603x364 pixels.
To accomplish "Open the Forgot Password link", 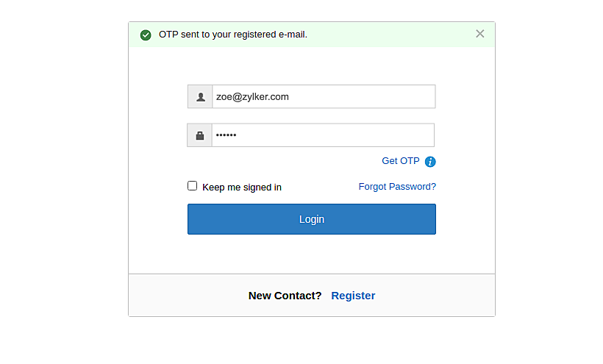I will pyautogui.click(x=397, y=187).
